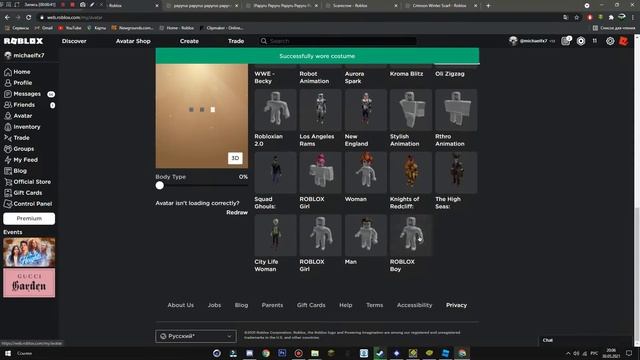Open a new browser tab

(488, 6)
